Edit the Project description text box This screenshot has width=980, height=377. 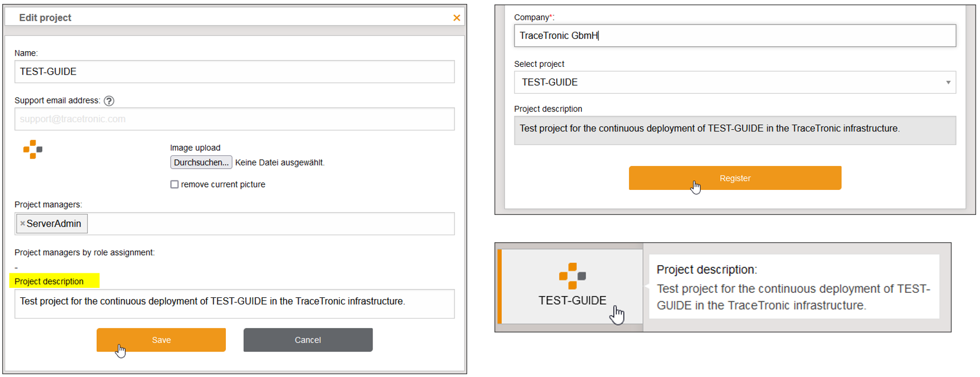tap(234, 303)
